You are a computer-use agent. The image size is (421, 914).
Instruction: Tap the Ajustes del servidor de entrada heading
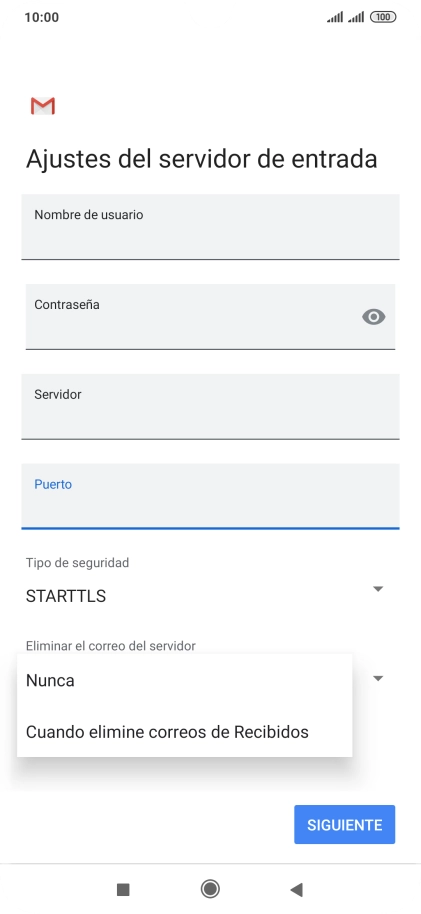tap(202, 159)
